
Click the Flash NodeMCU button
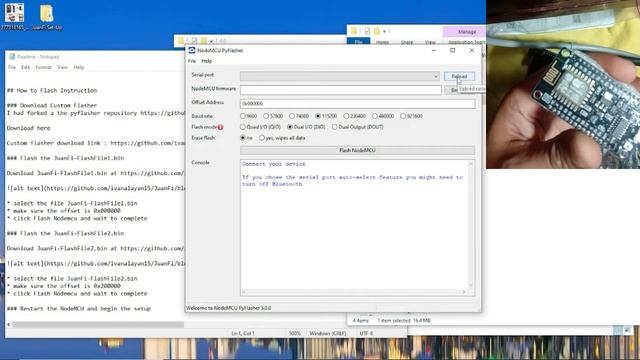click(358, 151)
